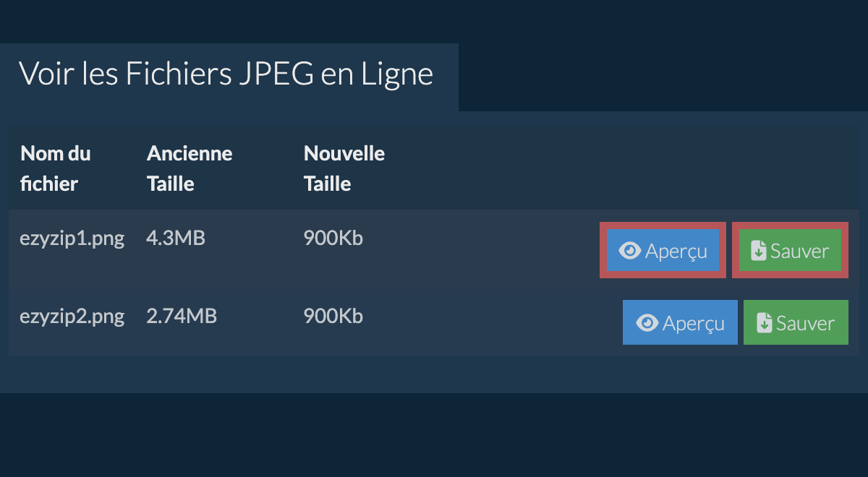Click the eye icon for ezyzip2.png
Image resolution: width=868 pixels, height=477 pixels.
coord(648,323)
